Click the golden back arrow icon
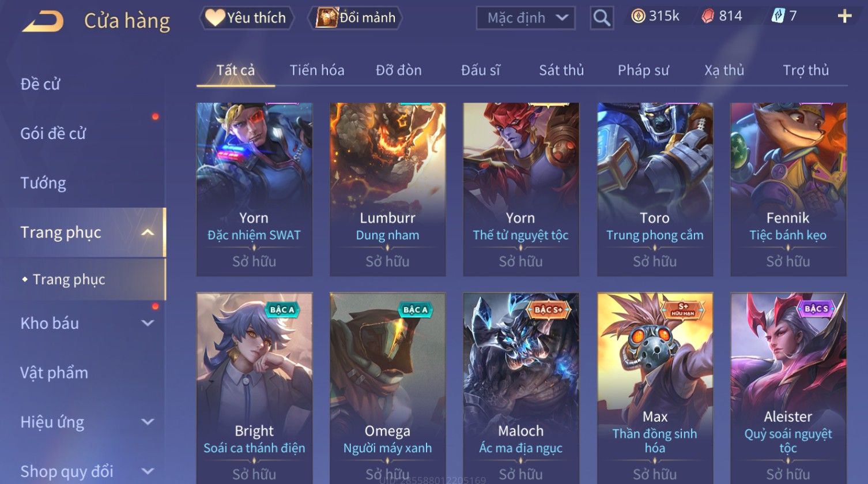This screenshot has height=484, width=868. pyautogui.click(x=43, y=21)
